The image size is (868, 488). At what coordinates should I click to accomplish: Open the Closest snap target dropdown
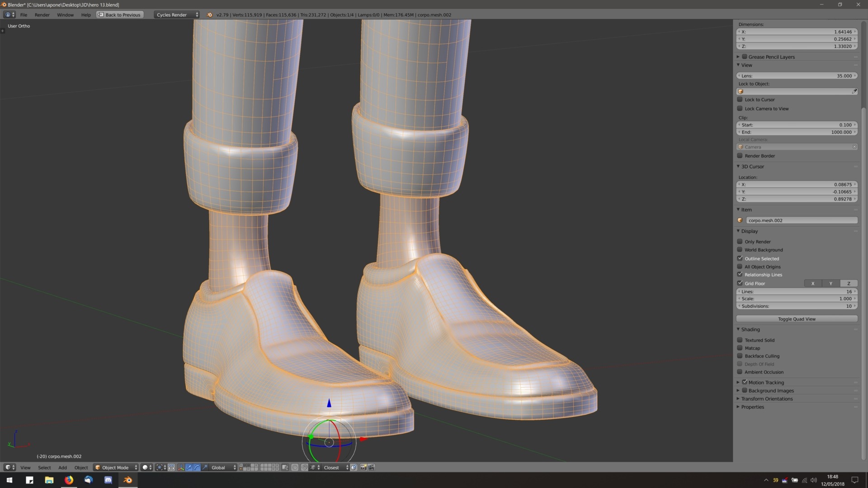(335, 467)
